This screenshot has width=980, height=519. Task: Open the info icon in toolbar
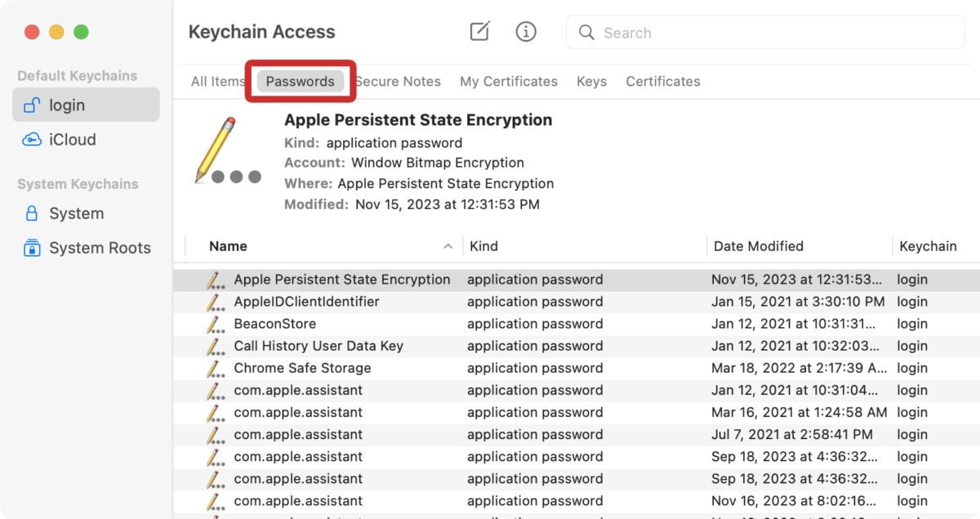pos(526,32)
